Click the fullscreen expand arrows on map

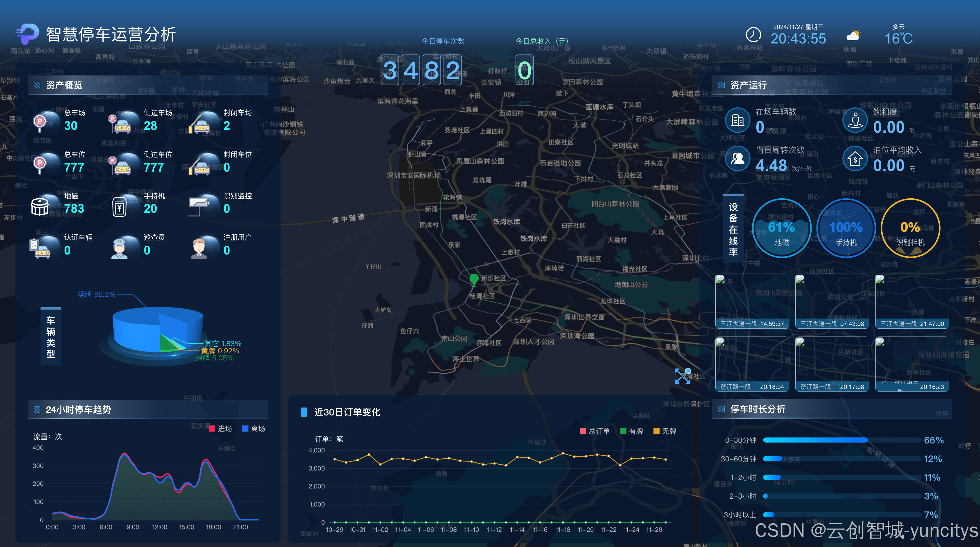click(x=683, y=376)
